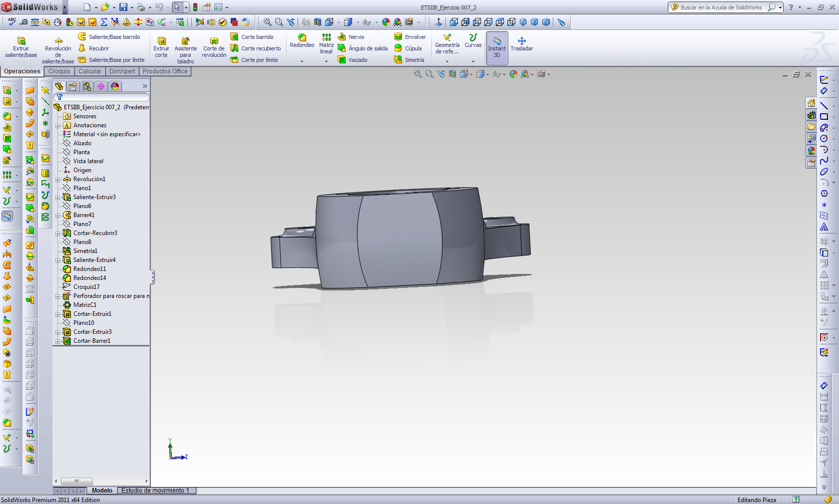Open Matriz lineal pattern tool
This screenshot has height=504, width=839.
pyautogui.click(x=326, y=44)
